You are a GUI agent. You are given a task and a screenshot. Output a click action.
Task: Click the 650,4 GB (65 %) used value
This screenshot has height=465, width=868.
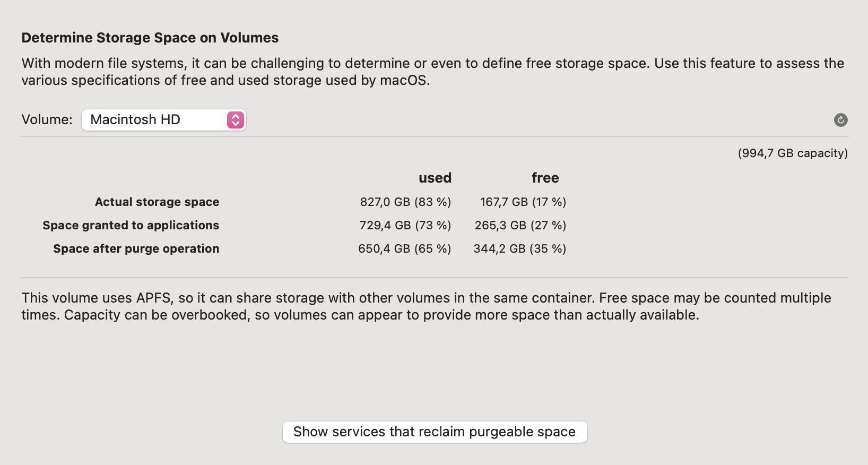(x=405, y=249)
